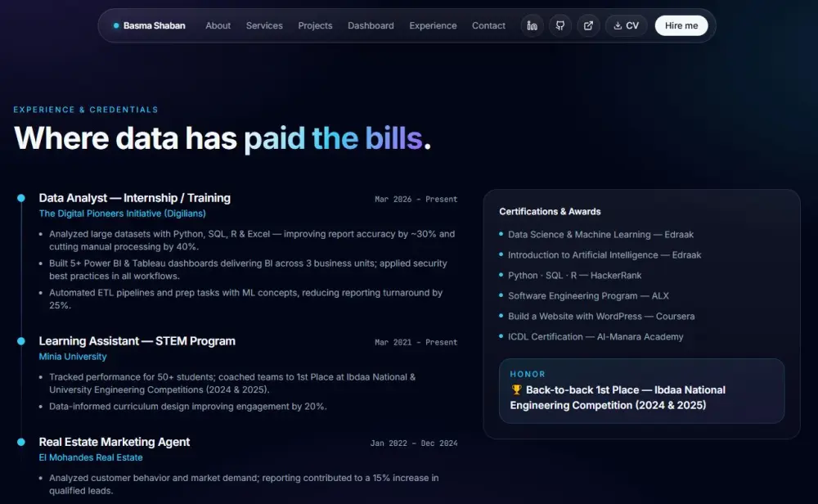818x504 pixels.
Task: Click the Hire me button
Action: [681, 25]
